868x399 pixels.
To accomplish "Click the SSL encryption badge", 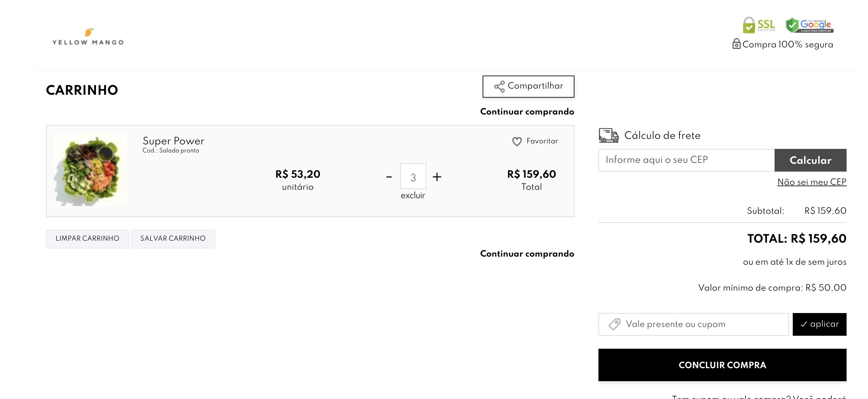I will [x=759, y=25].
